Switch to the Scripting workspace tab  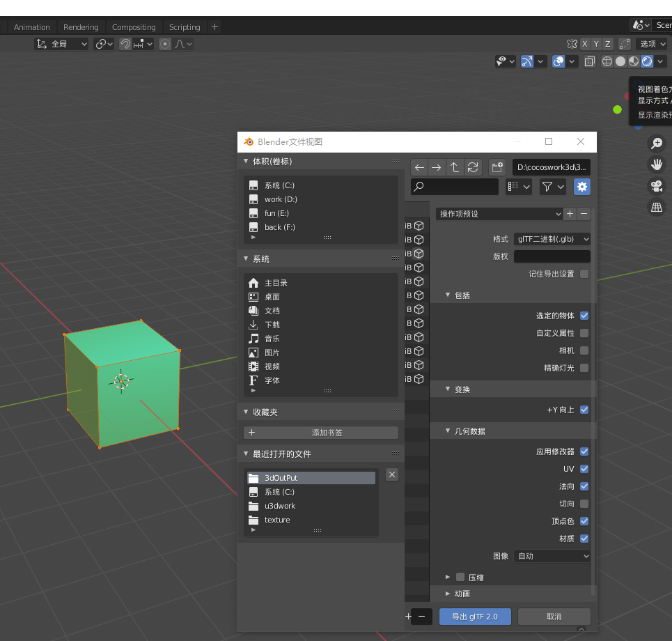pyautogui.click(x=185, y=27)
